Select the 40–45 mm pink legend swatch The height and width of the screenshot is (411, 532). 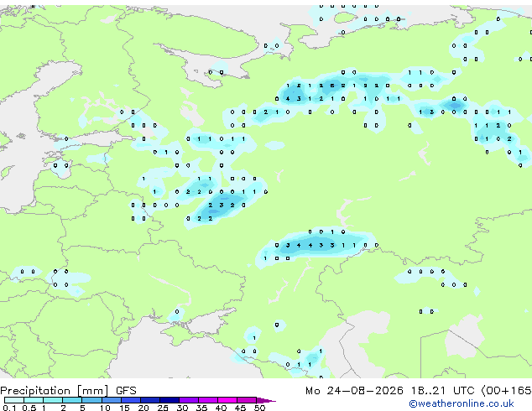coord(227,400)
